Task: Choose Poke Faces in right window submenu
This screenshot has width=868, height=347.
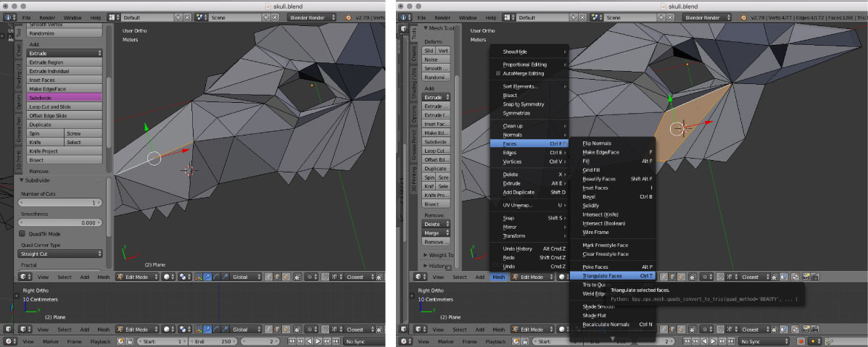Action: pos(612,267)
